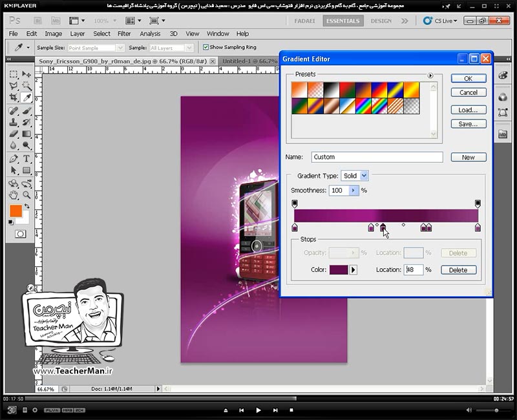This screenshot has height=420, width=517.
Task: Click the Smoothness value field
Action: click(x=339, y=190)
